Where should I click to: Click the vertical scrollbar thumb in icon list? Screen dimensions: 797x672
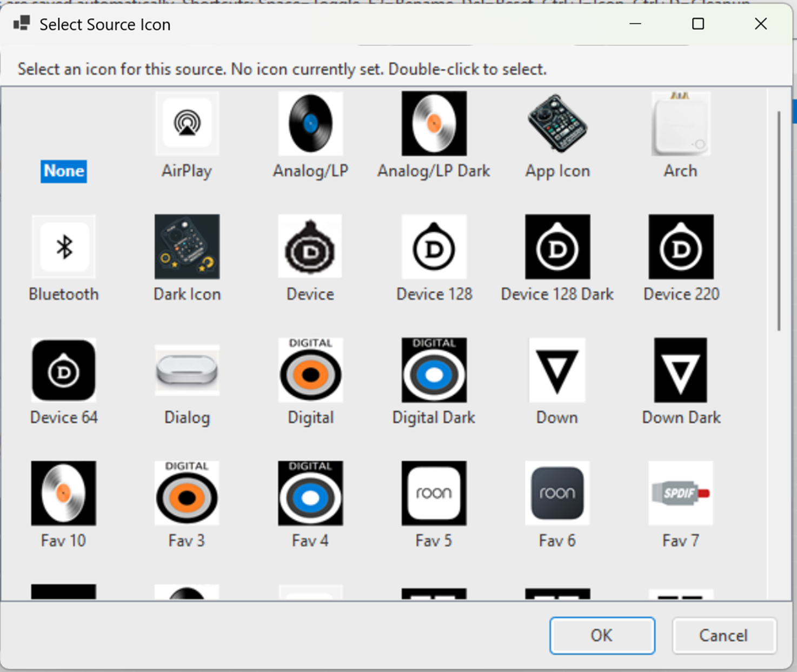[x=779, y=221]
